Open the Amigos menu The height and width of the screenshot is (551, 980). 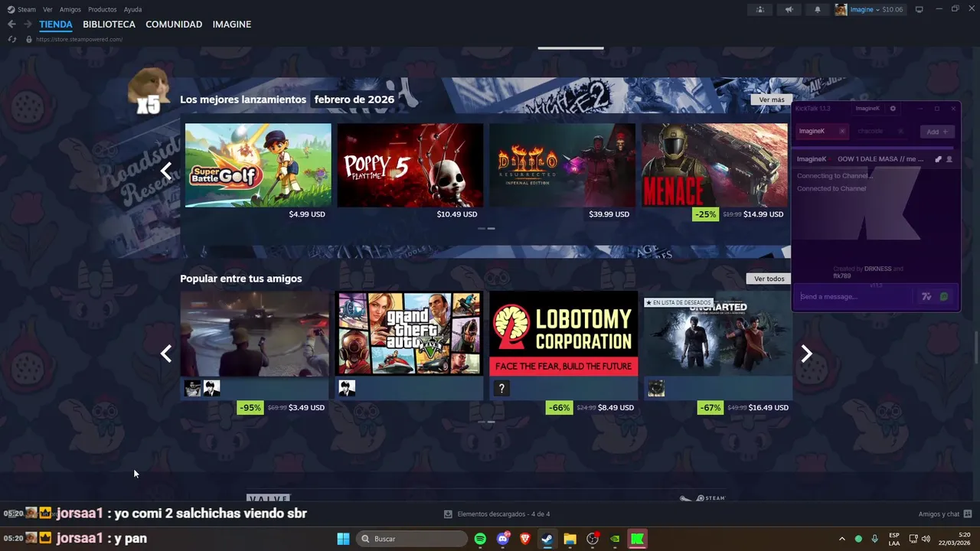[70, 9]
